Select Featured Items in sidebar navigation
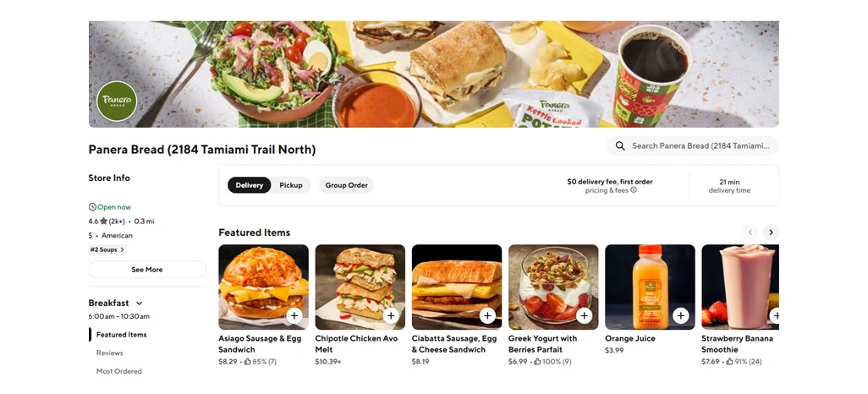The image size is (868, 394). coord(121,335)
